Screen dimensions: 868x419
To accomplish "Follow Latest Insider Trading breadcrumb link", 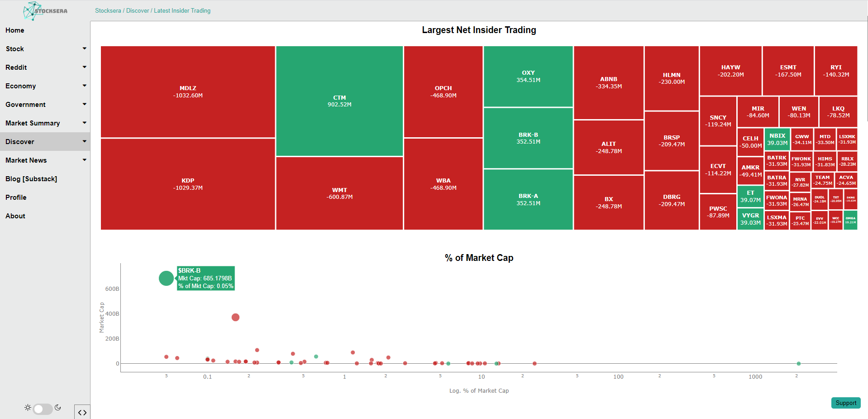I will click(x=182, y=10).
